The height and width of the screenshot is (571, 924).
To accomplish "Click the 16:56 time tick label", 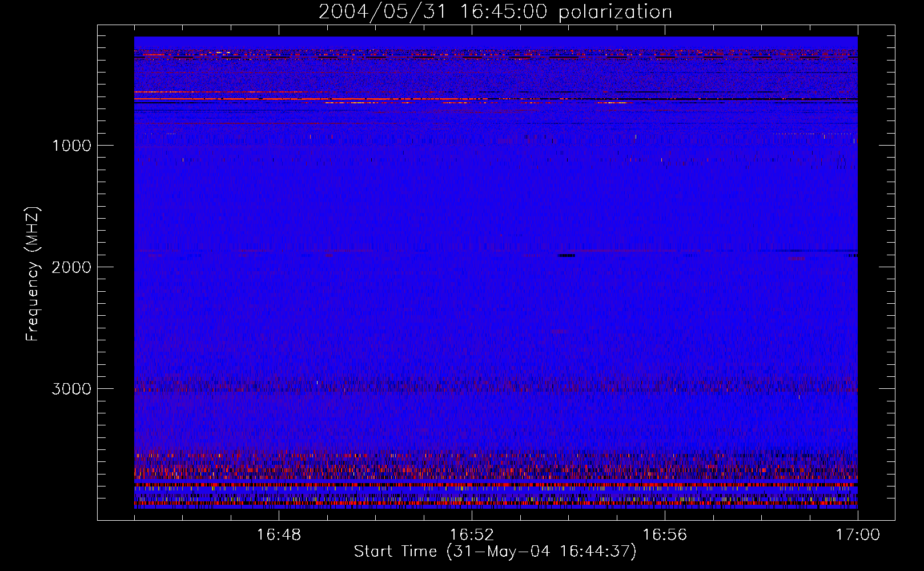I will [665, 535].
